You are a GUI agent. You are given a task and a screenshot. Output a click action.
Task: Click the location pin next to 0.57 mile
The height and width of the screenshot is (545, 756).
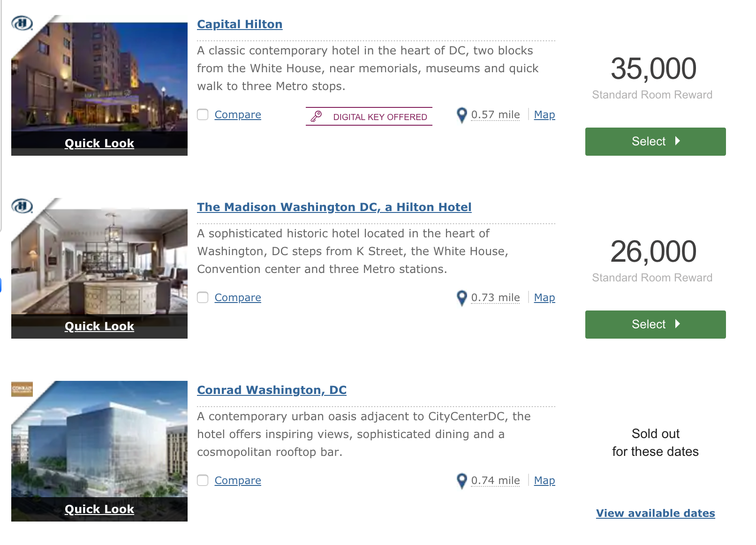click(x=462, y=115)
